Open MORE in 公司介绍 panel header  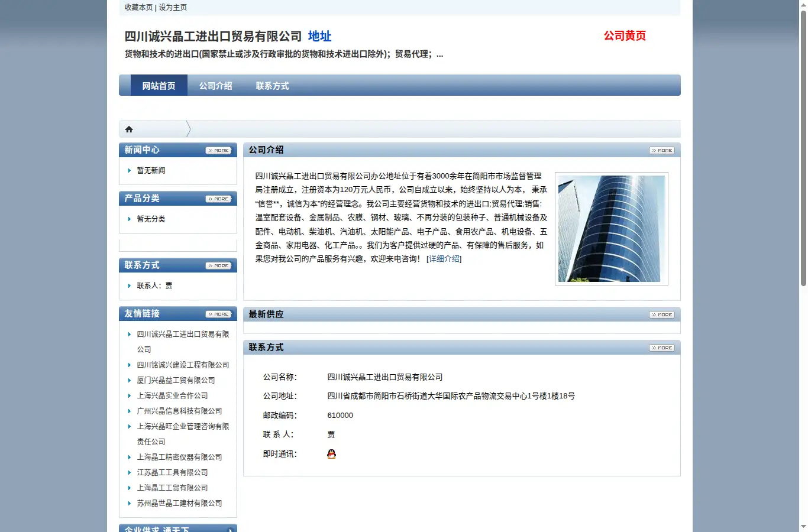pos(661,151)
